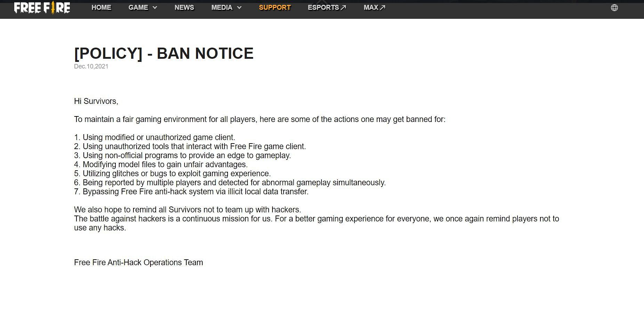Open the language globe icon
Screen dimensions: 644x309
coord(614,8)
